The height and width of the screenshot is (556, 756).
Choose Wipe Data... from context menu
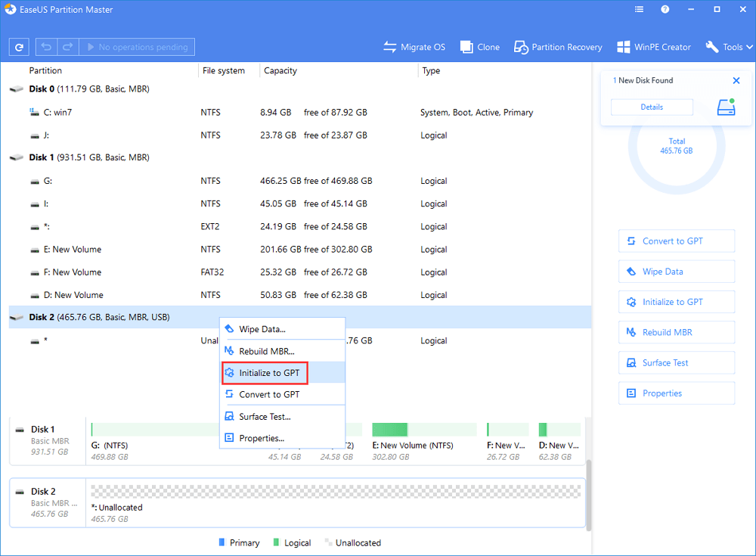(x=262, y=329)
